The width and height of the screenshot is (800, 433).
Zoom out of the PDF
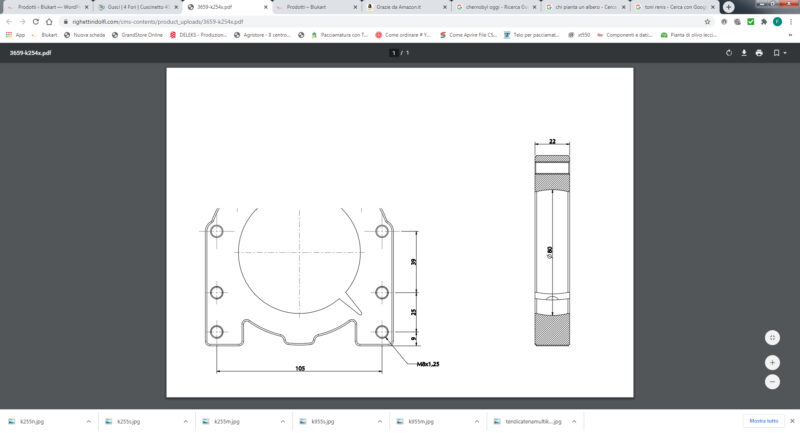click(772, 382)
